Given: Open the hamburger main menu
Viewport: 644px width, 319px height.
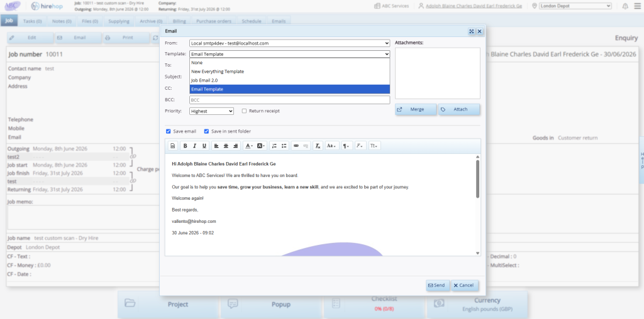Looking at the screenshot, I should tap(637, 6).
